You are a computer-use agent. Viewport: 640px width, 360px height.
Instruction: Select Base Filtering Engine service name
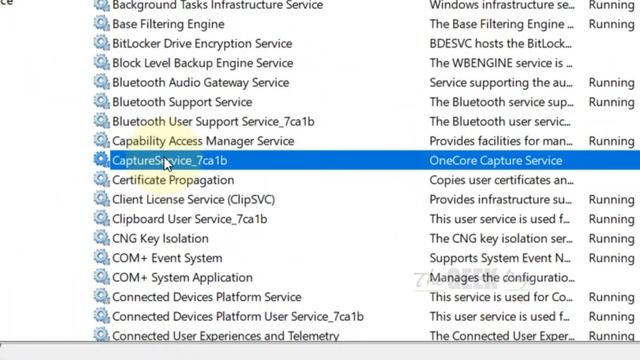pos(168,24)
